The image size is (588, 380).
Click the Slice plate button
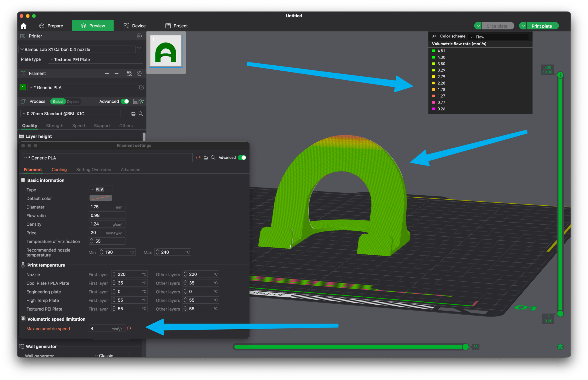498,26
